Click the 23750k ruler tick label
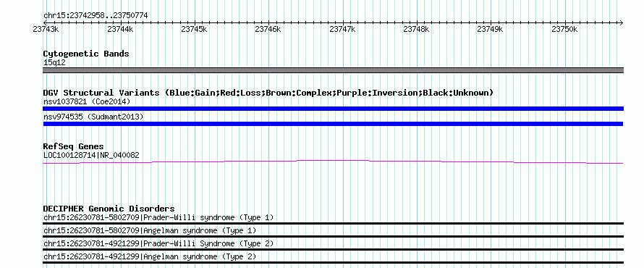The width and height of the screenshot is (644, 268). (564, 29)
